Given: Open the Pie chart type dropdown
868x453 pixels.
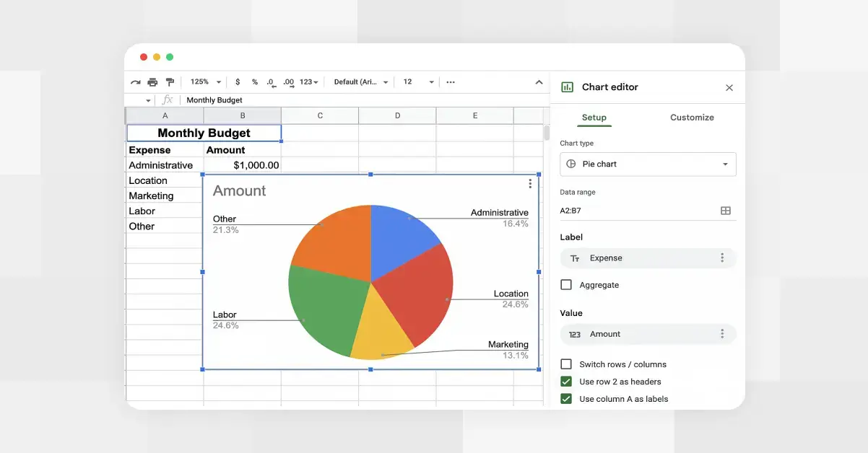Looking at the screenshot, I should tap(647, 164).
